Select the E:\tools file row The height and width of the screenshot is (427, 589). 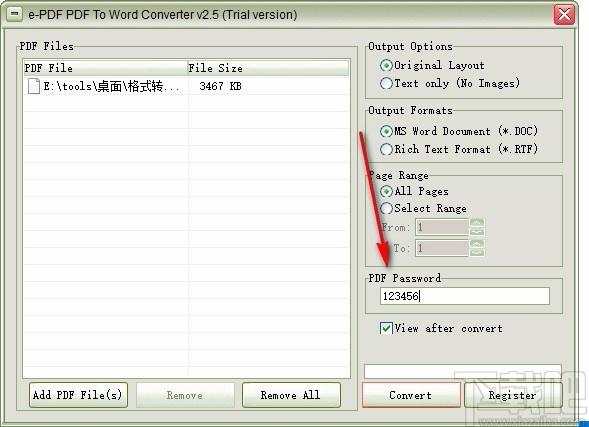186,86
